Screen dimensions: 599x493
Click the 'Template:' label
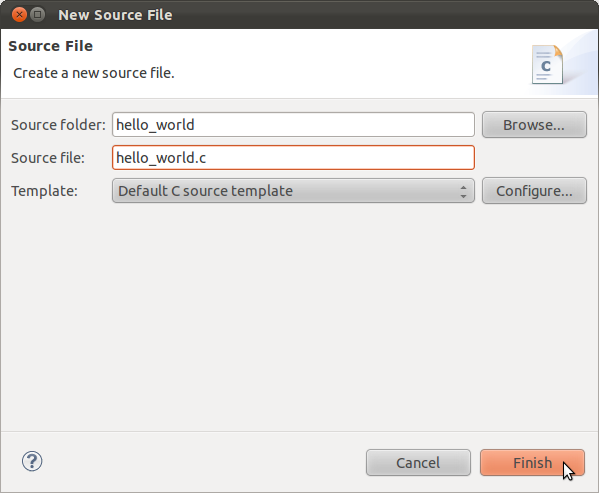pos(44,191)
